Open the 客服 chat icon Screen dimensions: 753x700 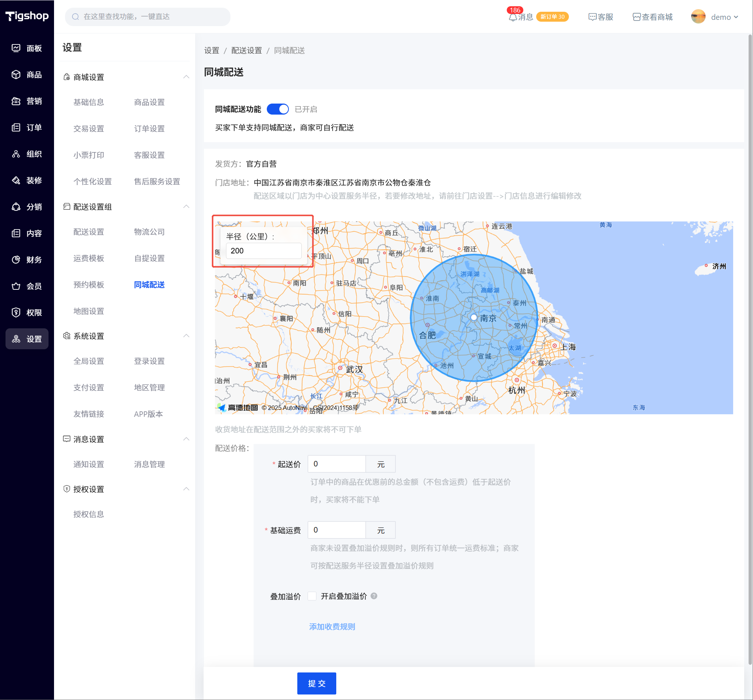[592, 17]
